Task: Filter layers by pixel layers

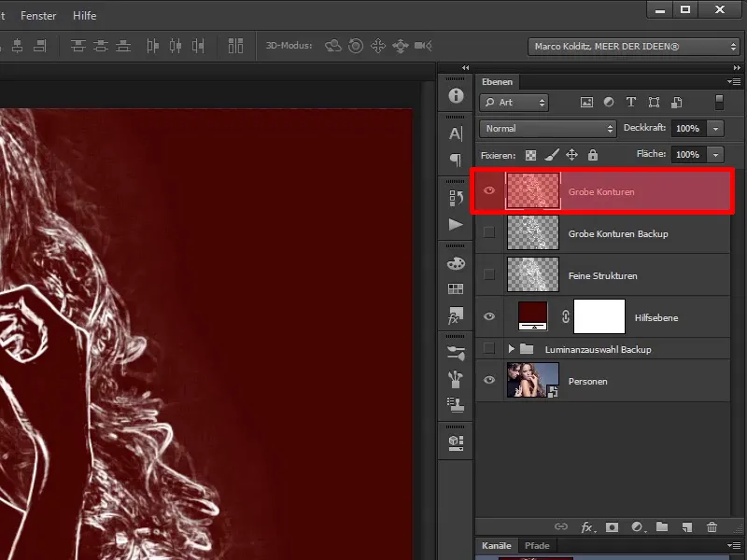Action: point(586,102)
